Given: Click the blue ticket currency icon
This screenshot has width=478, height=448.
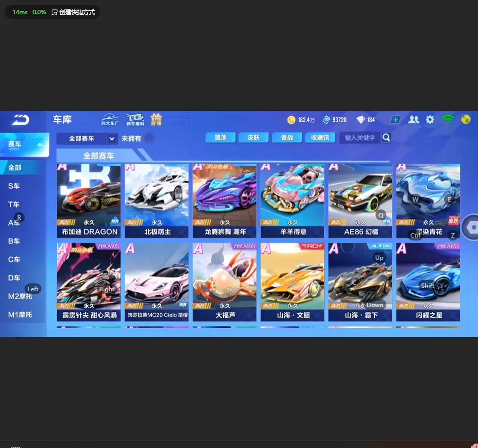Looking at the screenshot, I should (x=327, y=120).
